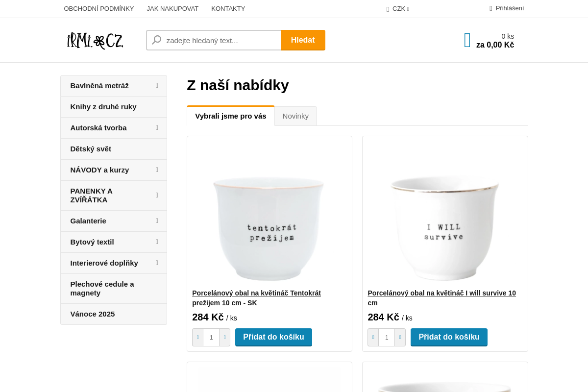
Task: Switch to the Novinky tab
Action: click(295, 116)
